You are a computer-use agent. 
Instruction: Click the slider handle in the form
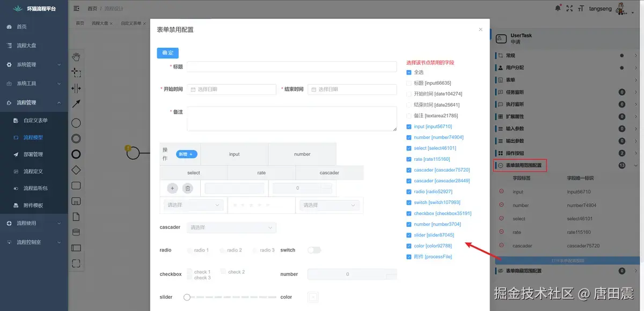coord(187,297)
